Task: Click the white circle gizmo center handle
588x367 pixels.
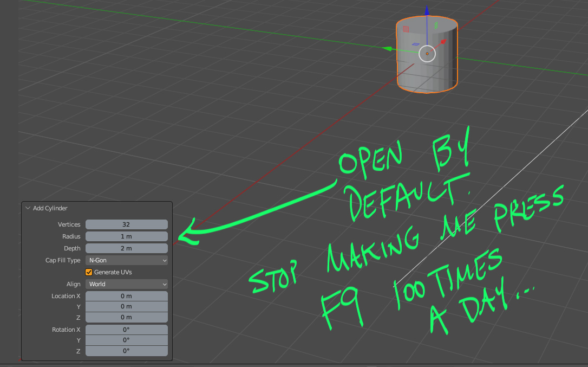Action: pyautogui.click(x=427, y=54)
